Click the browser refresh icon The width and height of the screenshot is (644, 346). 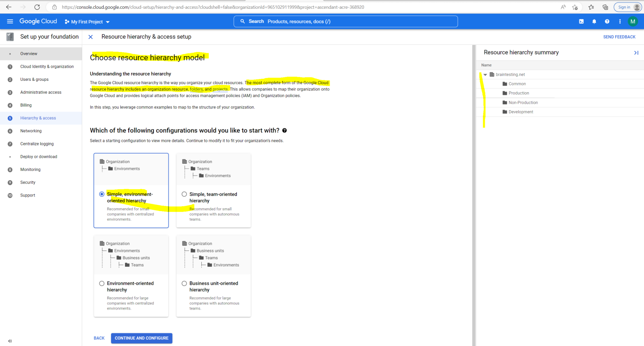click(37, 7)
